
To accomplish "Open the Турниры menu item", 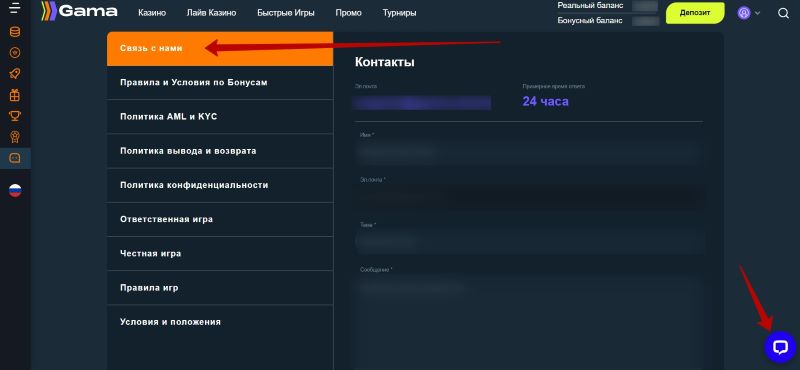I will [x=399, y=13].
